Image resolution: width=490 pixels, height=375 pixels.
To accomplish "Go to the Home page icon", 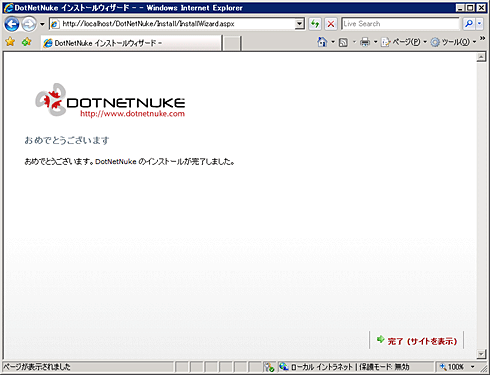I will point(322,42).
